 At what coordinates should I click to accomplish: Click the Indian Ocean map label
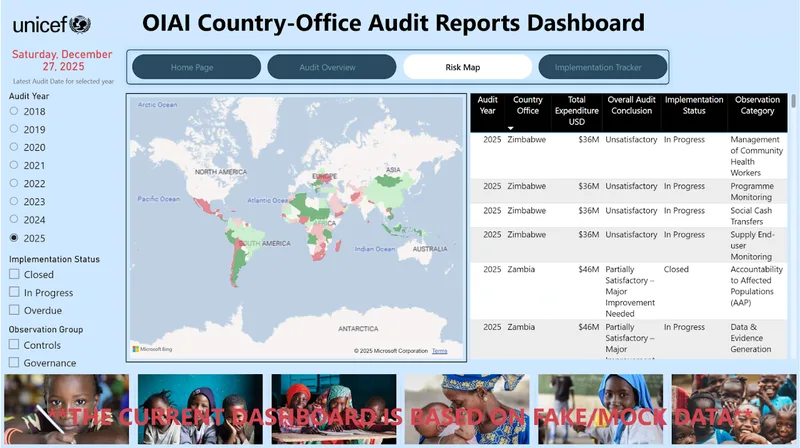pyautogui.click(x=374, y=249)
